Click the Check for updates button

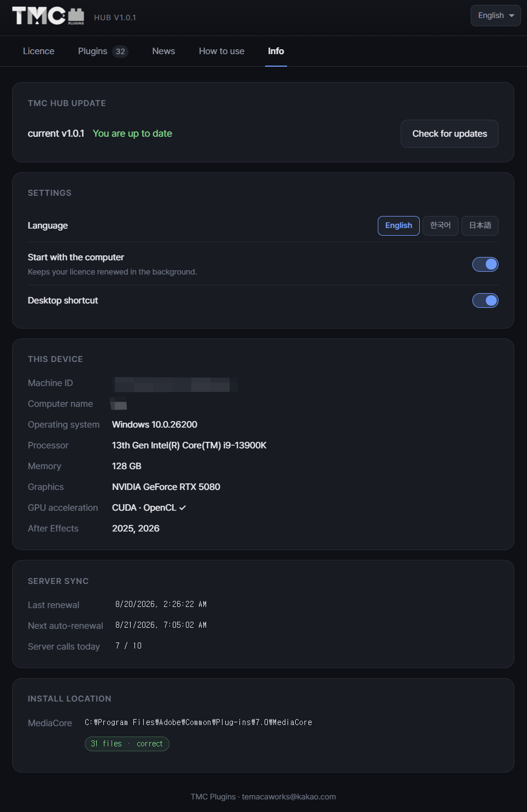coord(449,133)
